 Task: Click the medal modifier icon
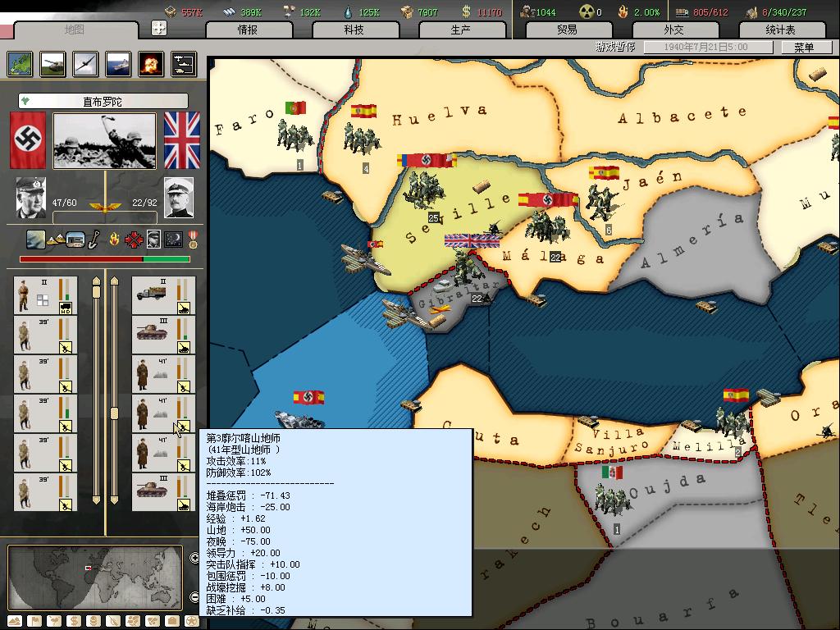(193, 240)
